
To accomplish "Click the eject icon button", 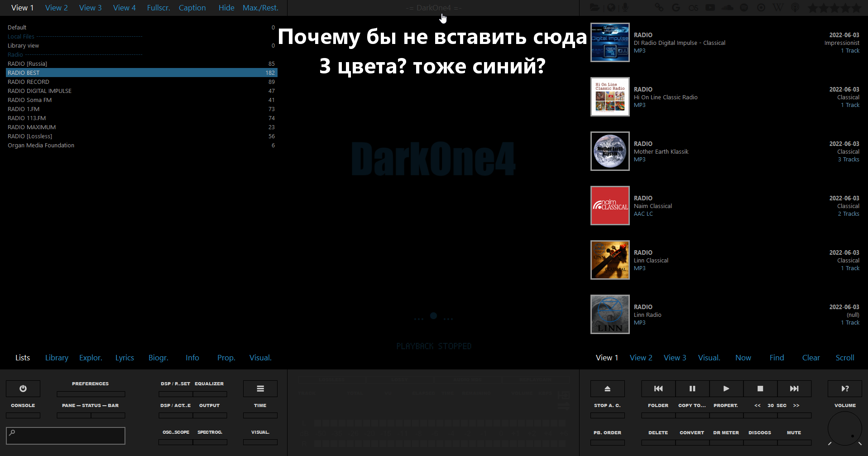I will coord(608,388).
